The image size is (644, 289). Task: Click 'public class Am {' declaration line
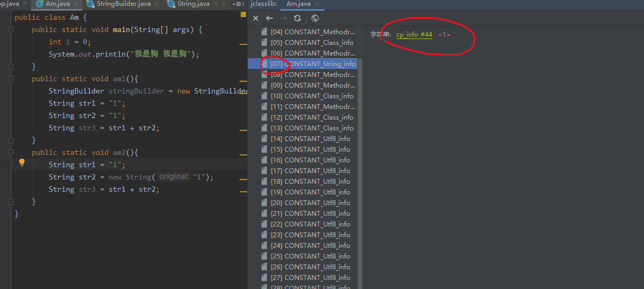tap(51, 17)
